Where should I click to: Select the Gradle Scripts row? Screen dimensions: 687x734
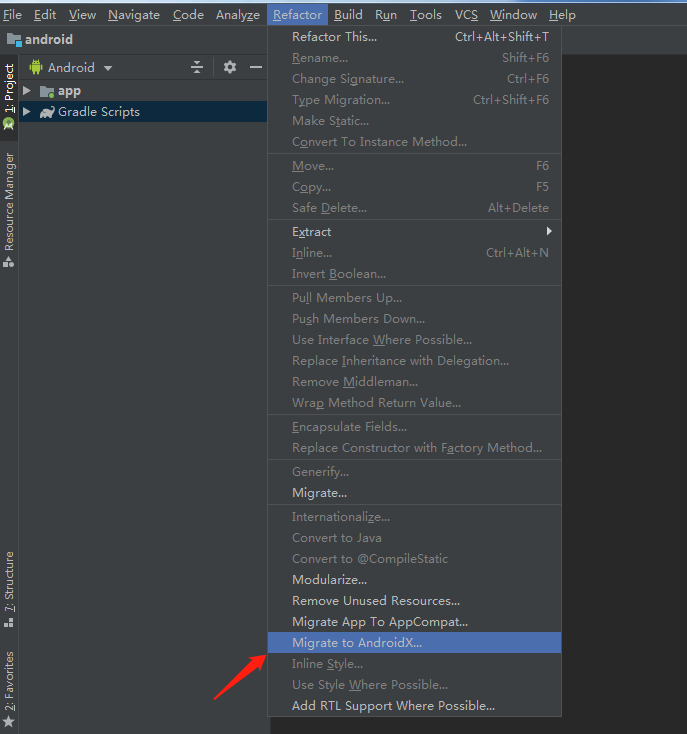click(143, 111)
